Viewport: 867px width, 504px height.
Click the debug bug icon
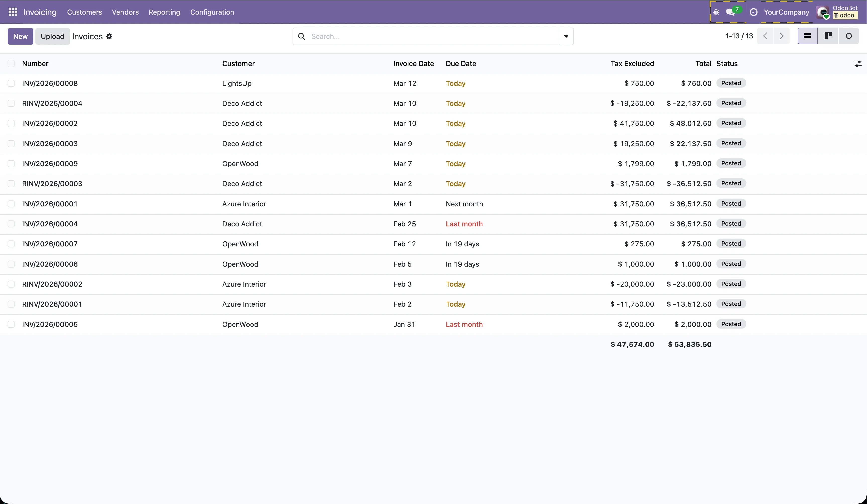pos(716,12)
